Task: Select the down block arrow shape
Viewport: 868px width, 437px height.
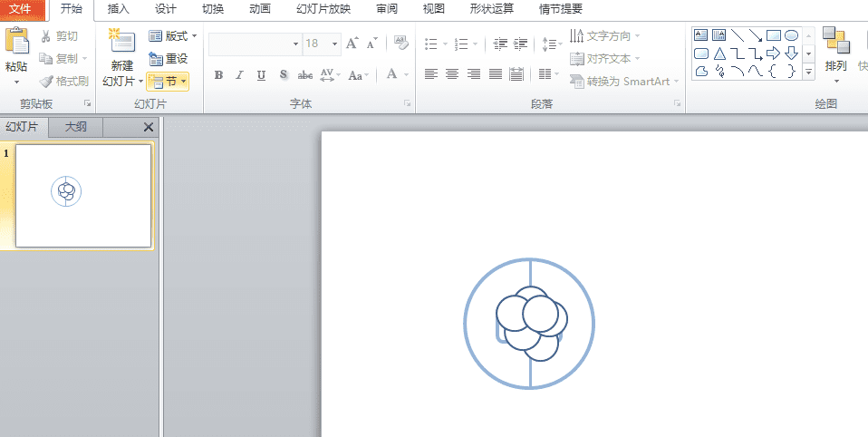Action: click(x=792, y=53)
